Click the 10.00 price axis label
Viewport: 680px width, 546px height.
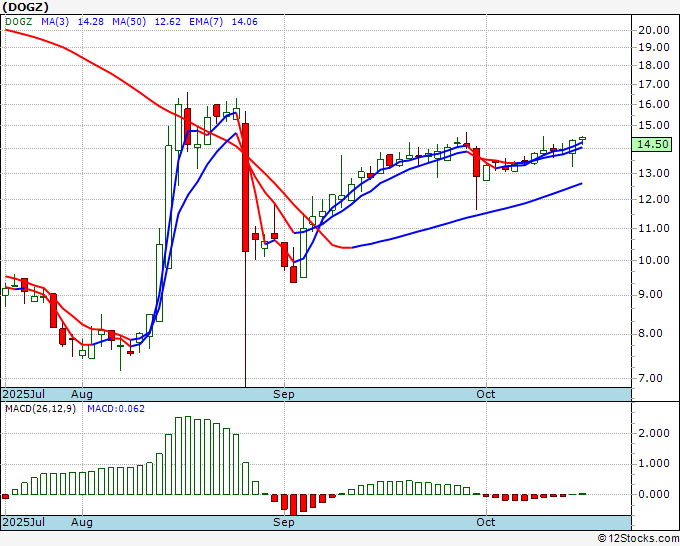coord(654,260)
